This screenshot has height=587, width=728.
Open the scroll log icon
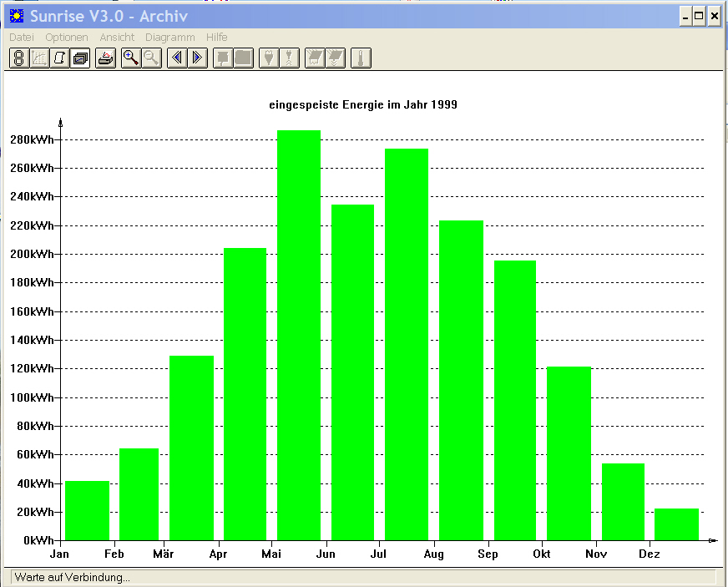click(x=60, y=58)
